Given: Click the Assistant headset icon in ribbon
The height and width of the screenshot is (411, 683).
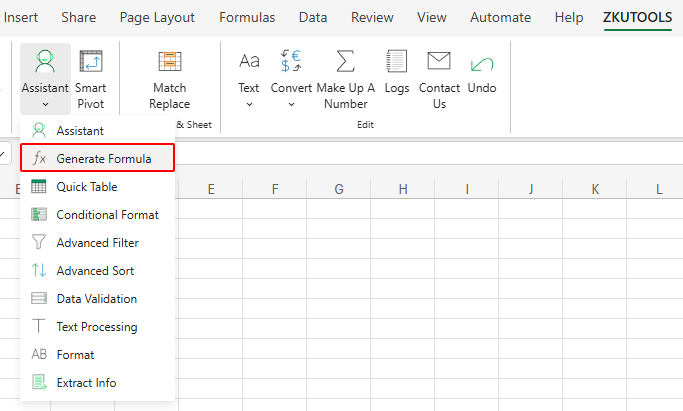Looking at the screenshot, I should (x=45, y=61).
